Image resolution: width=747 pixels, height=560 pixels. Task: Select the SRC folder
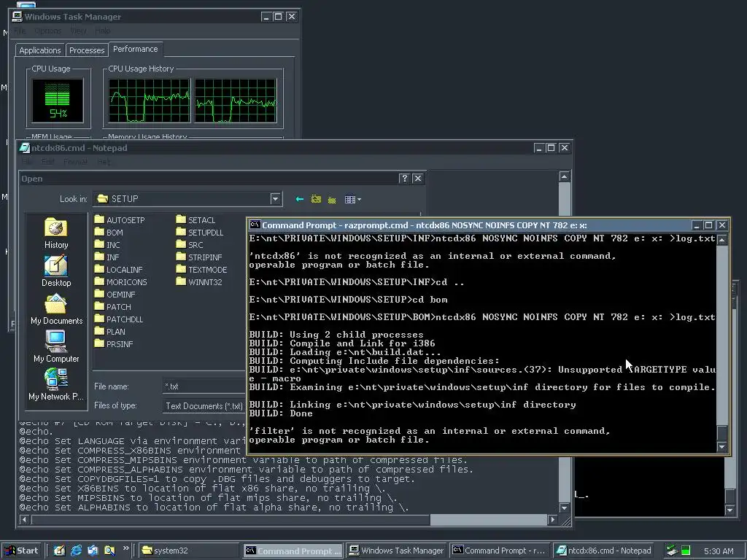click(190, 245)
